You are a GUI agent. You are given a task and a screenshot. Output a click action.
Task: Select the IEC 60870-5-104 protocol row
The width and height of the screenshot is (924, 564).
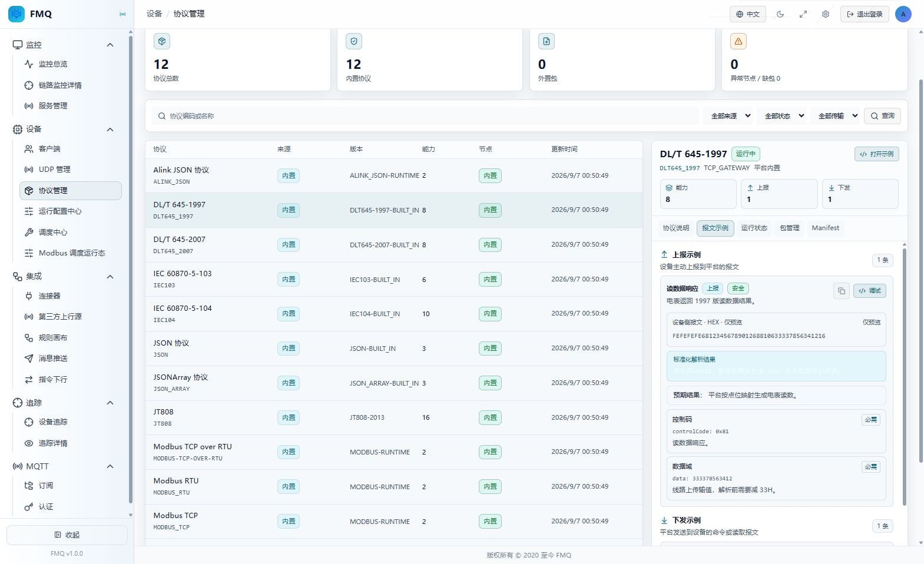coord(394,314)
